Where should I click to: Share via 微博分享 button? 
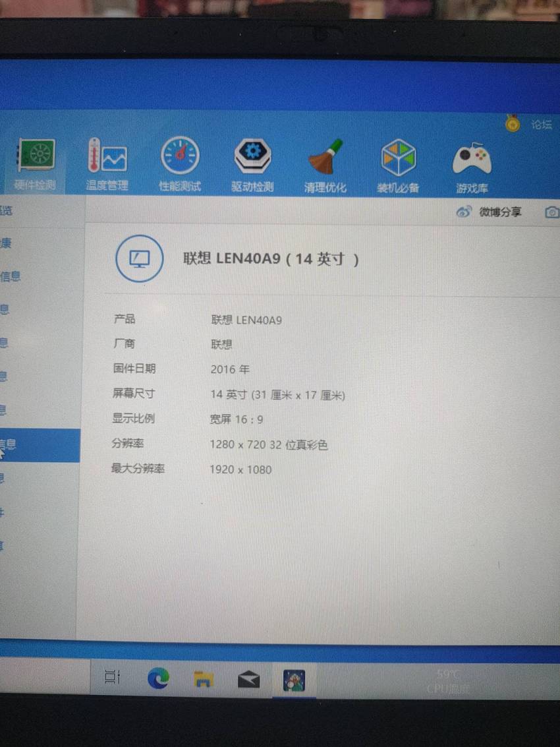[x=489, y=212]
